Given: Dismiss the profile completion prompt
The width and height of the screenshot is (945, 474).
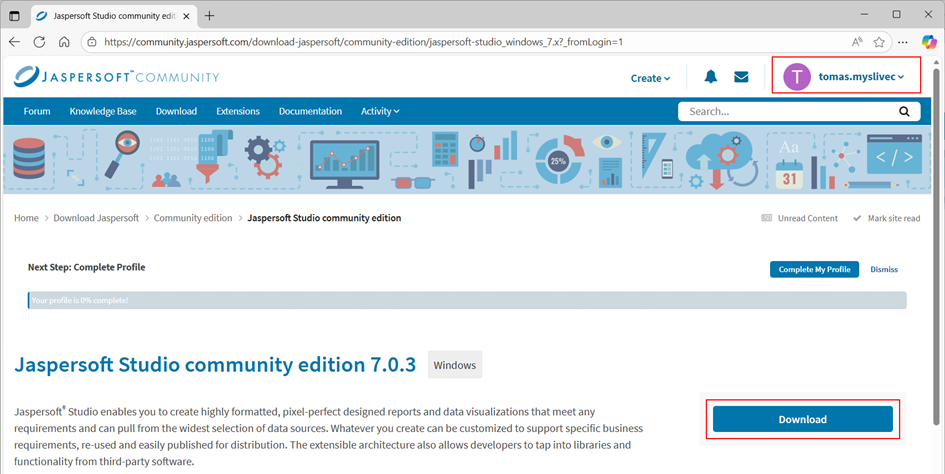Looking at the screenshot, I should pyautogui.click(x=884, y=269).
